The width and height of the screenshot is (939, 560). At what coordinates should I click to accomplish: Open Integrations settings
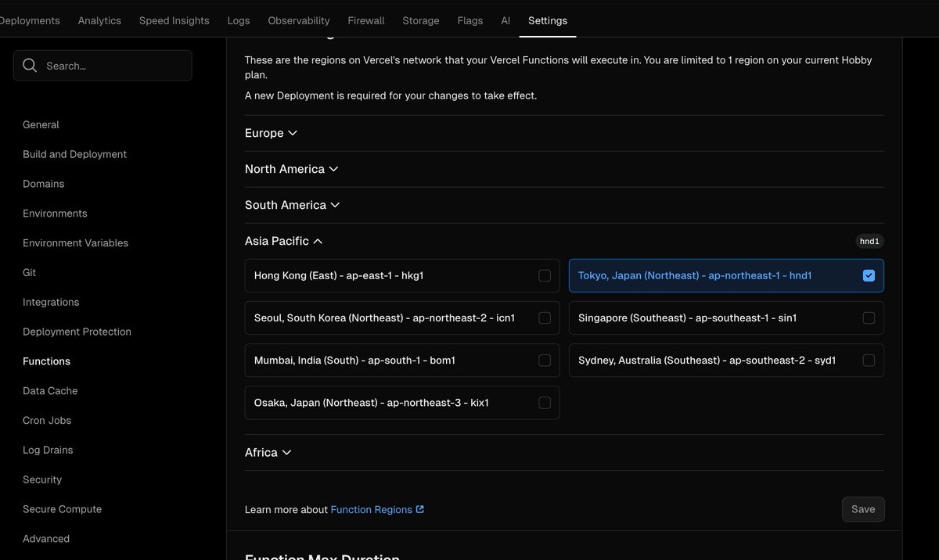tap(51, 303)
